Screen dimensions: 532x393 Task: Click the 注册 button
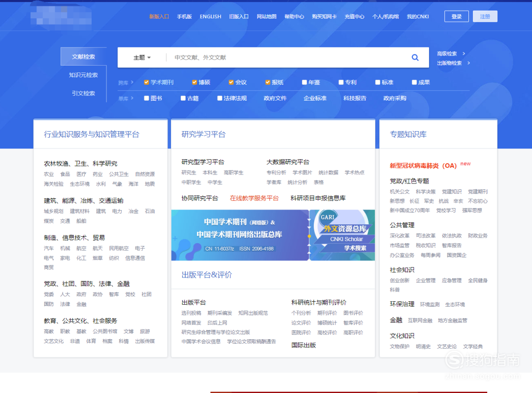point(485,16)
